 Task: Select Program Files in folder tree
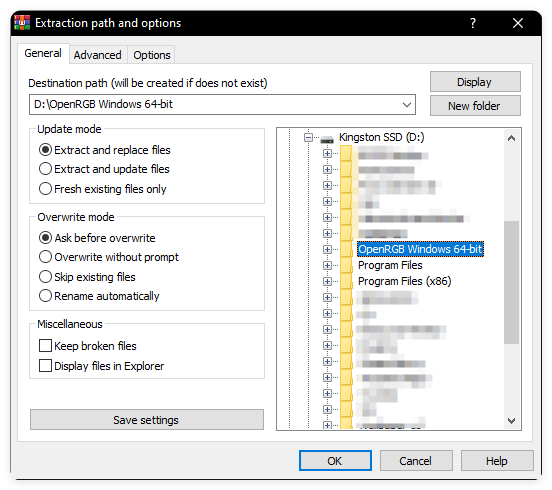pyautogui.click(x=390, y=265)
